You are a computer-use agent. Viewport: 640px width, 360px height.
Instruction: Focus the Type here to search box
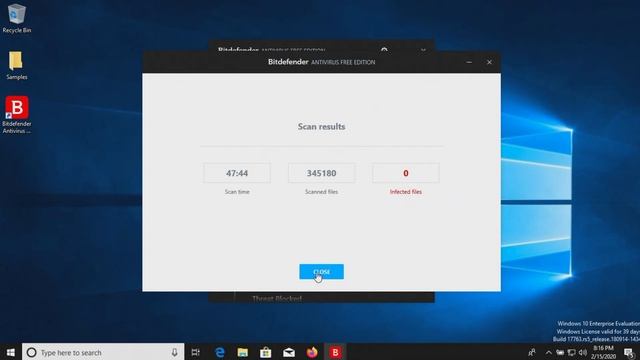point(103,352)
